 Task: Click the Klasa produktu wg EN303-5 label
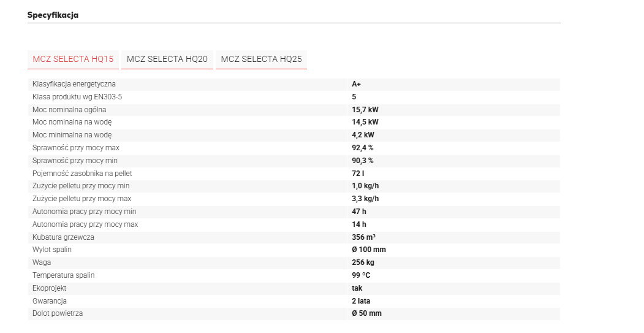(81, 97)
